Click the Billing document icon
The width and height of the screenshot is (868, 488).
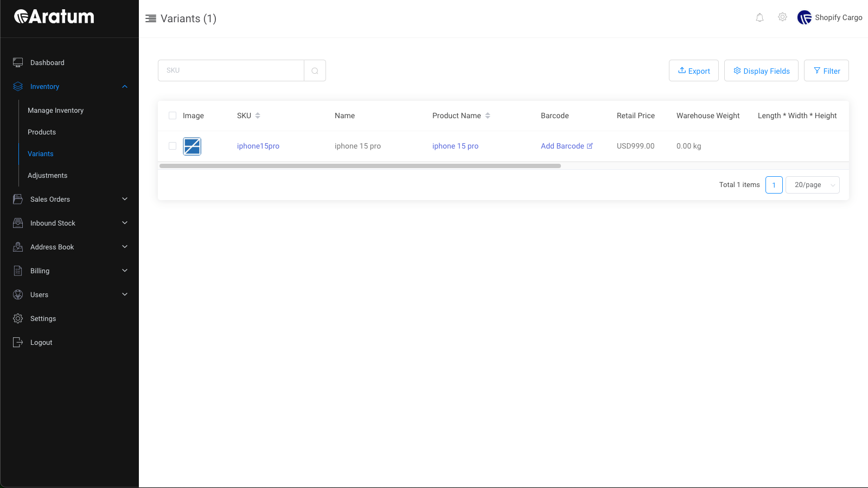pyautogui.click(x=18, y=271)
